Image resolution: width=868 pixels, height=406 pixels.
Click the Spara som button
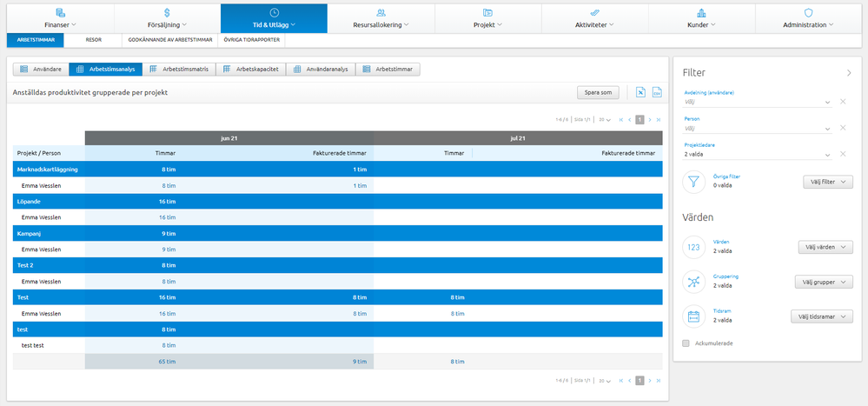[x=598, y=92]
